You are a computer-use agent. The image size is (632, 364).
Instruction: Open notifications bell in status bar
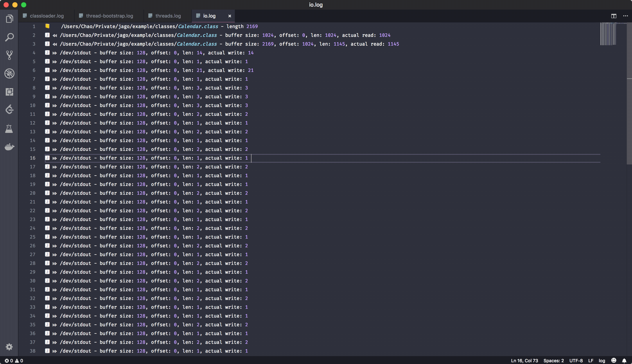click(x=624, y=360)
